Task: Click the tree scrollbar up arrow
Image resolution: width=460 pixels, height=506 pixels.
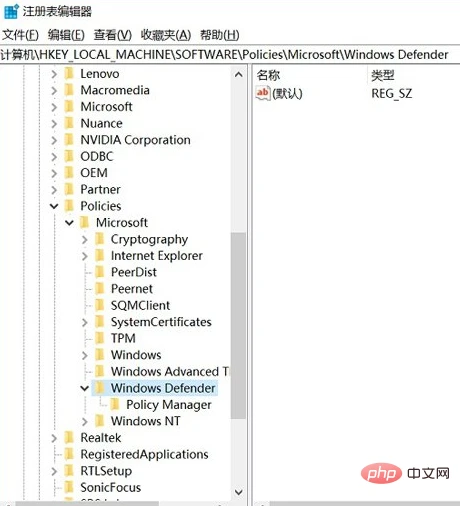Action: pyautogui.click(x=239, y=75)
